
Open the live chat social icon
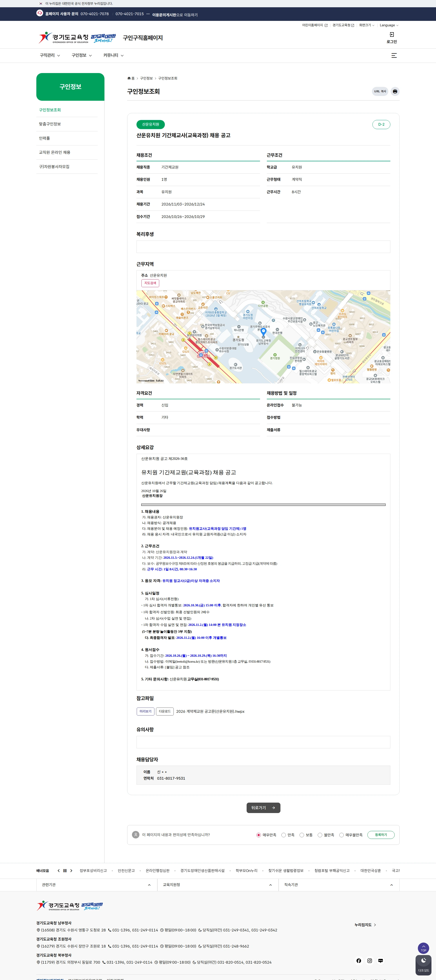[x=380, y=960]
